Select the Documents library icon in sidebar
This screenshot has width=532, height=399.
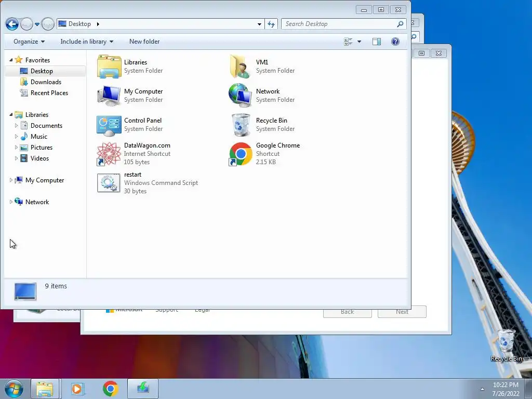(x=24, y=126)
